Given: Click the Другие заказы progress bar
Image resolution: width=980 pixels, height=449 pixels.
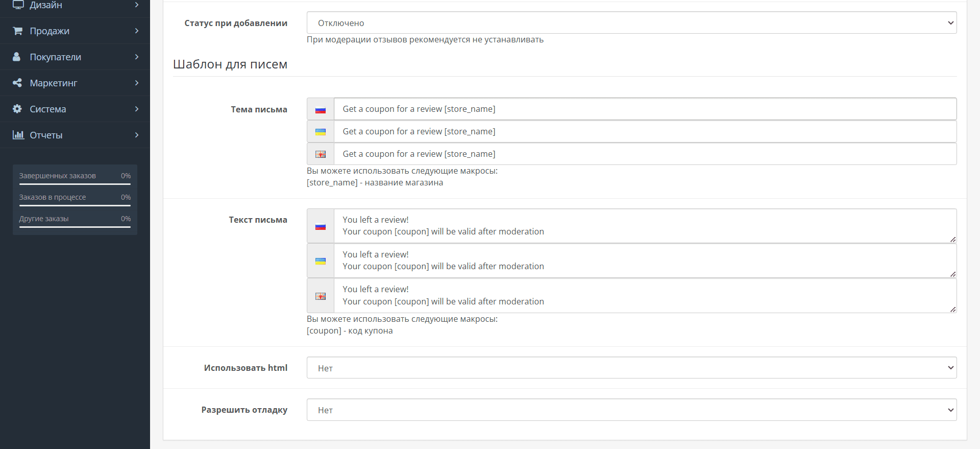Looking at the screenshot, I should pos(75,227).
